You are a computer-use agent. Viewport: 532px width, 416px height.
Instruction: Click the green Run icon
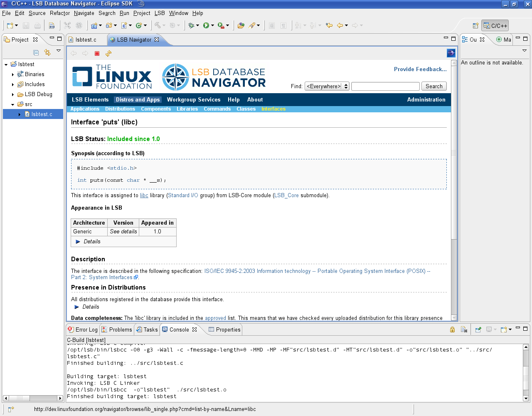point(206,25)
